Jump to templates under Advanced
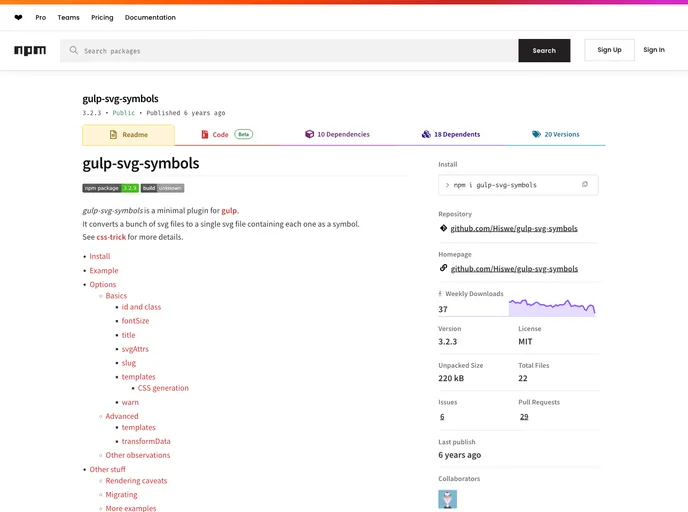 coord(139,427)
